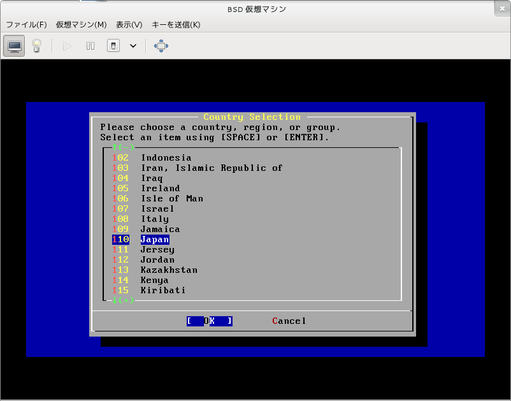Click the scroll-up indicator ↑(-)

123,147
